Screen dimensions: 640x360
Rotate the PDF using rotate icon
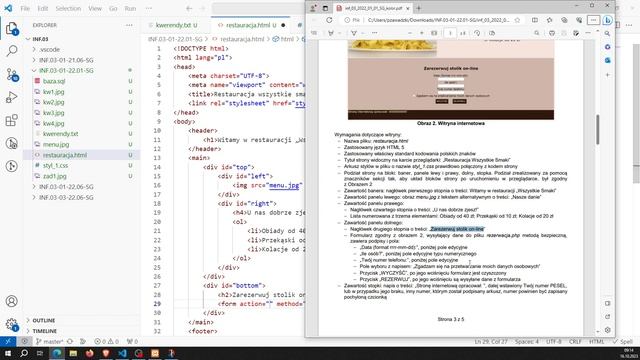(x=477, y=33)
